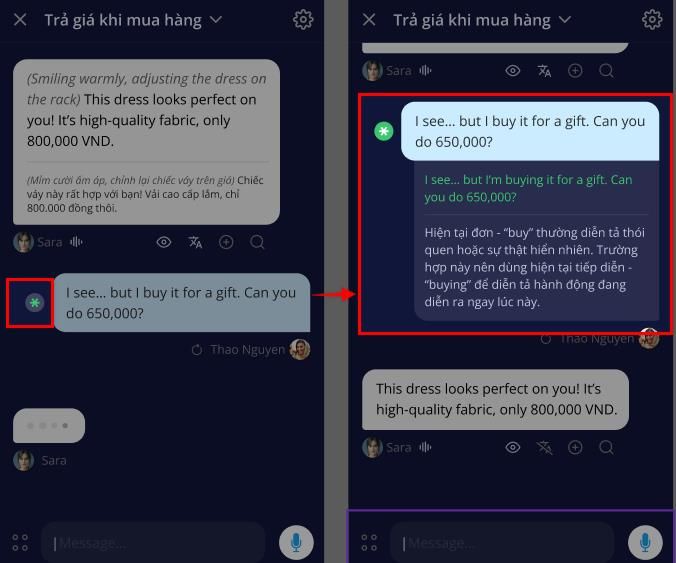
Task: Open four-dot grid menu in right panel
Action: pyautogui.click(x=369, y=543)
